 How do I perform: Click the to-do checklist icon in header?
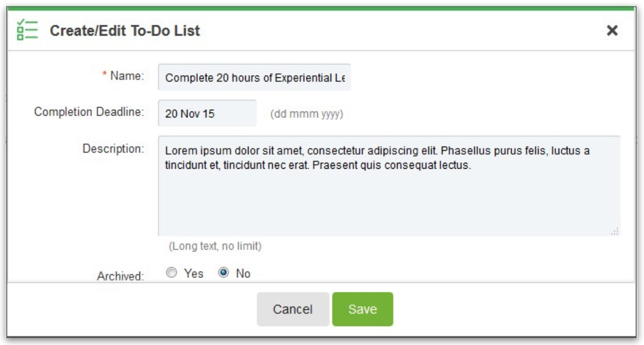point(27,30)
